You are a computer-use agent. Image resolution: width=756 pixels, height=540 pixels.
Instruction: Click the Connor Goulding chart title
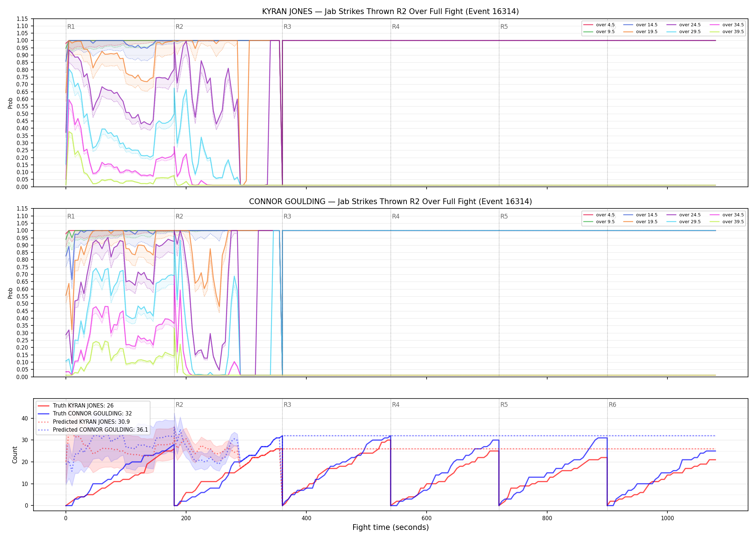390,202
